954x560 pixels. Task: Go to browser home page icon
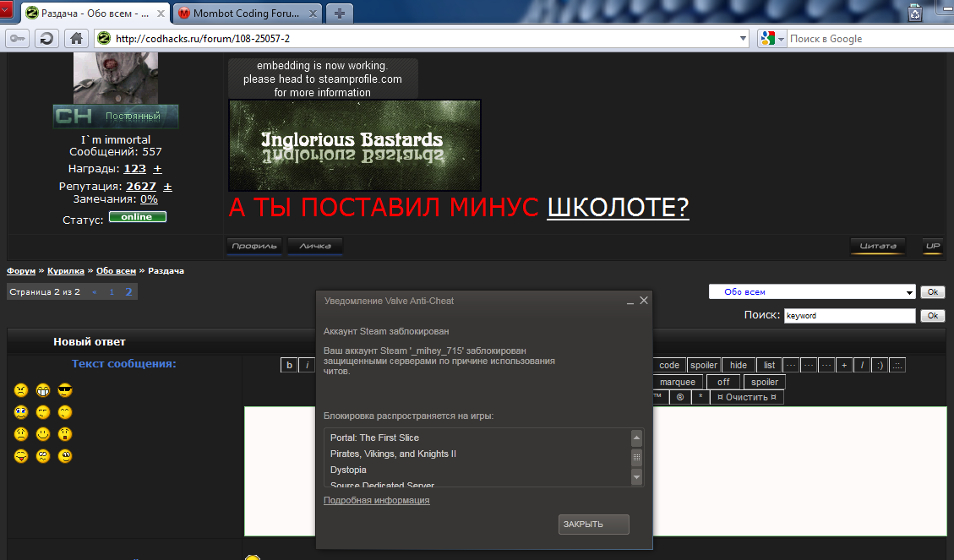(x=76, y=38)
